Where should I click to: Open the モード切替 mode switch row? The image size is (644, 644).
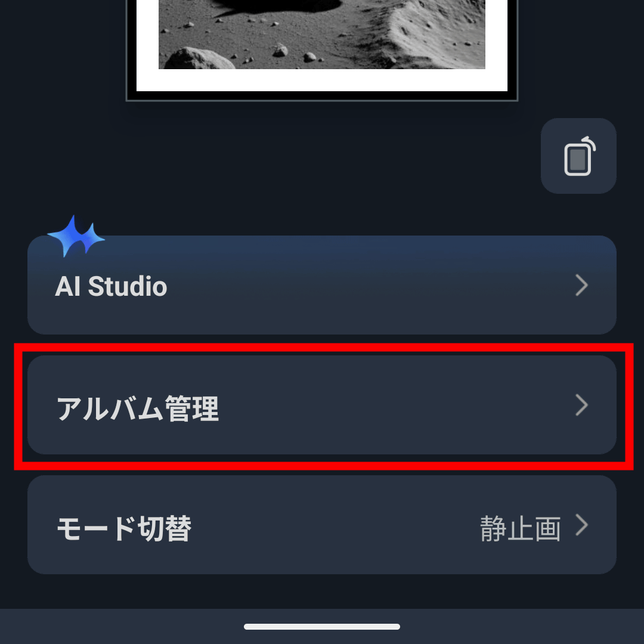click(x=321, y=525)
